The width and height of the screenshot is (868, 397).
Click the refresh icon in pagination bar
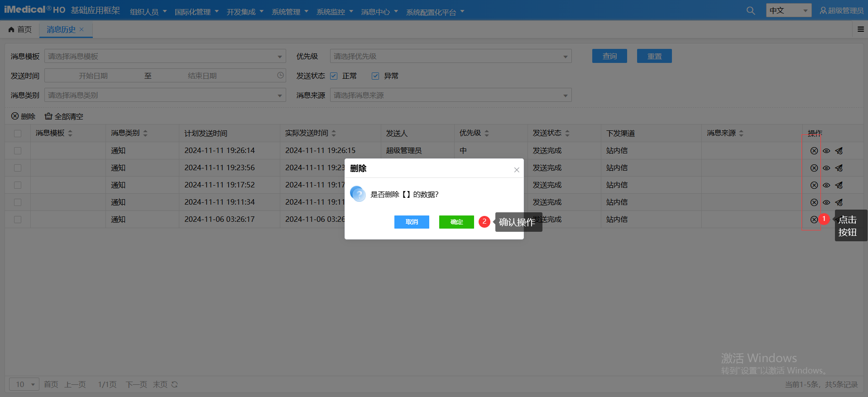click(x=174, y=384)
